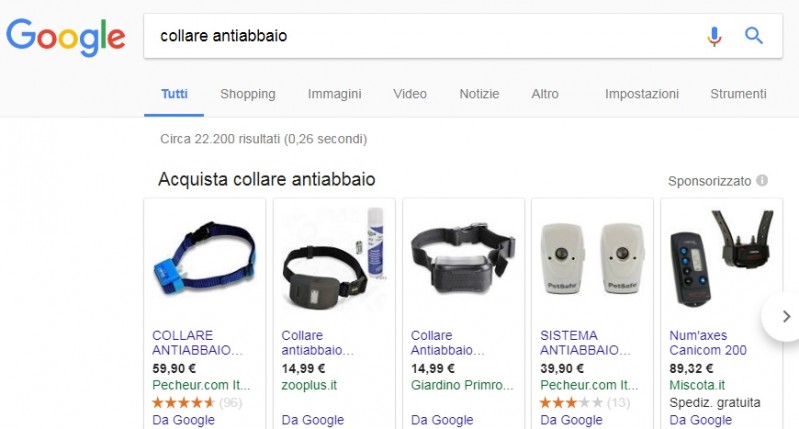Viewport: 799px width, 429px height.
Task: Click the Sponsorizzato info icon
Action: (x=762, y=180)
